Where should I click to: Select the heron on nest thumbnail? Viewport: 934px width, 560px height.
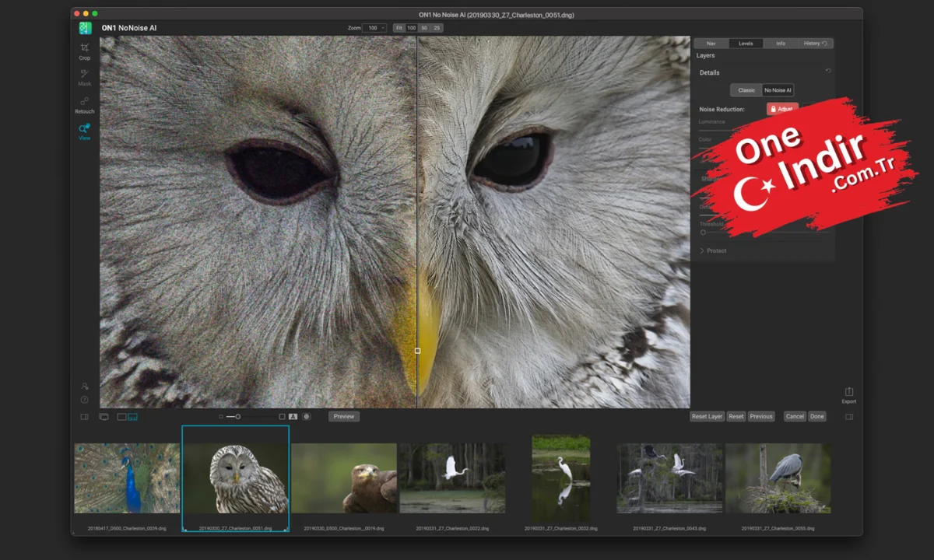(778, 478)
